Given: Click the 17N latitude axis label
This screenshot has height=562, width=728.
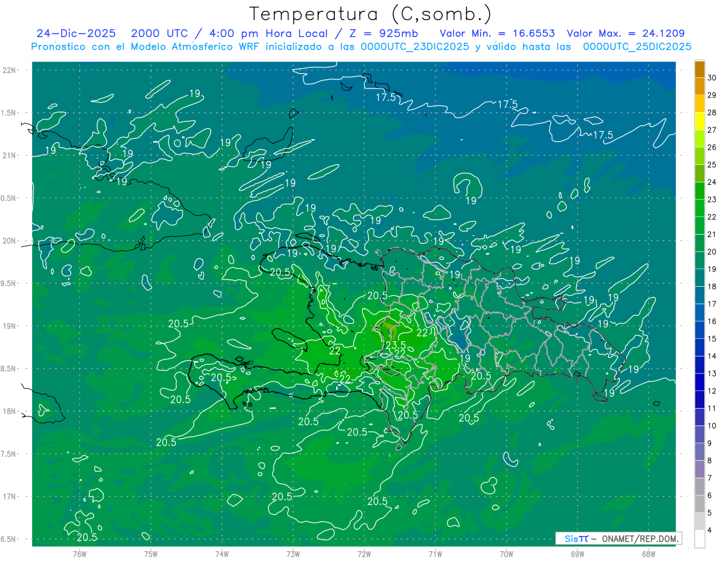Looking at the screenshot, I should coord(10,496).
